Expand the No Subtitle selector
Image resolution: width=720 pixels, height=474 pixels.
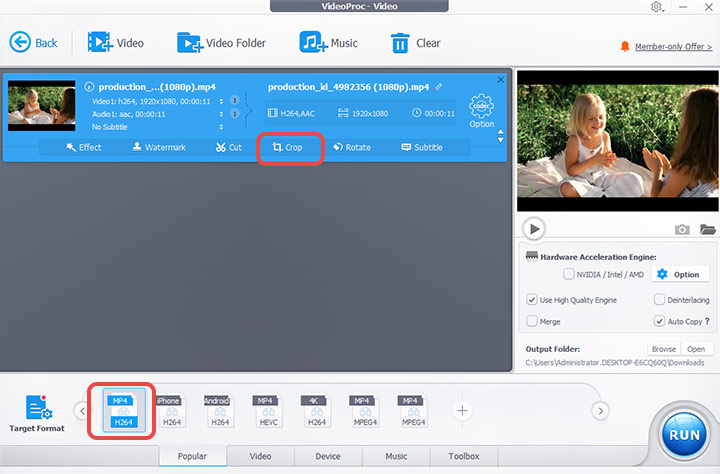221,127
